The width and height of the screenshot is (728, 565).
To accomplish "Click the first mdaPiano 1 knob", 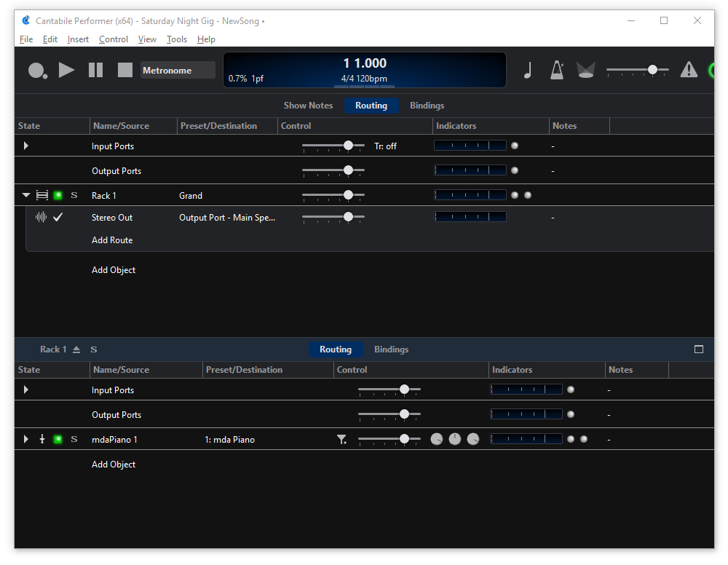I will point(437,439).
